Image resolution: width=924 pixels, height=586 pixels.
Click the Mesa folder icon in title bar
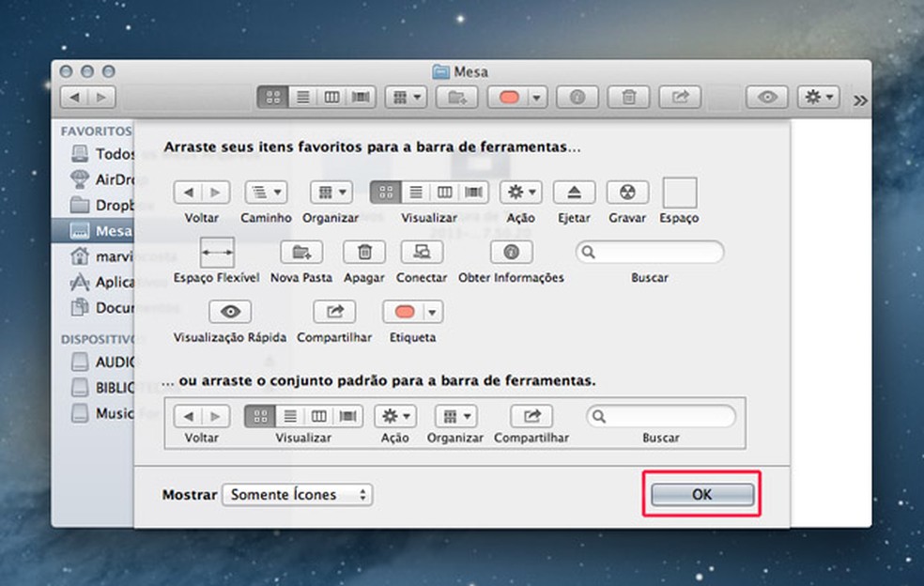point(440,72)
